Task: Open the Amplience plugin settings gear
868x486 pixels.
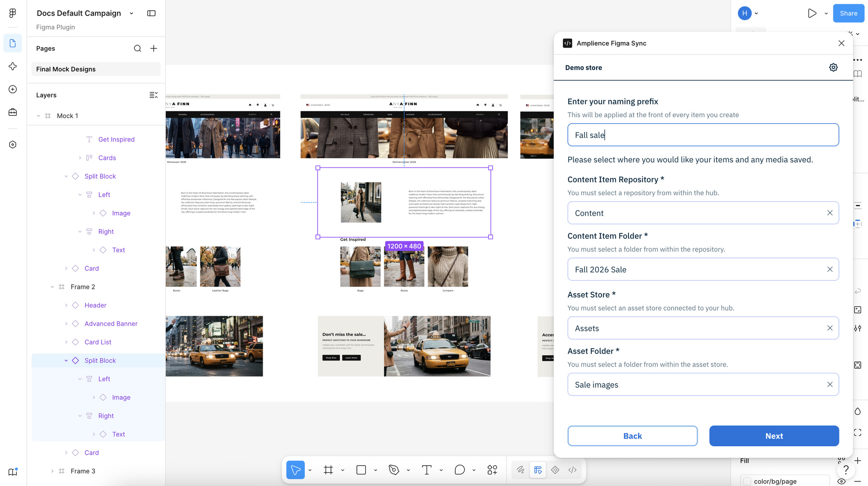Action: point(833,67)
